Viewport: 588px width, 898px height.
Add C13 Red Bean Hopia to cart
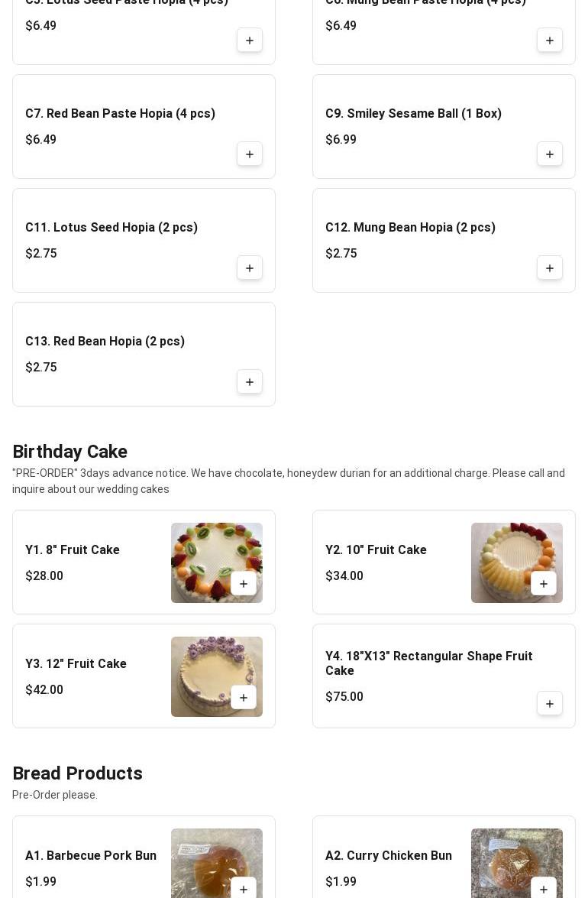coord(250,382)
